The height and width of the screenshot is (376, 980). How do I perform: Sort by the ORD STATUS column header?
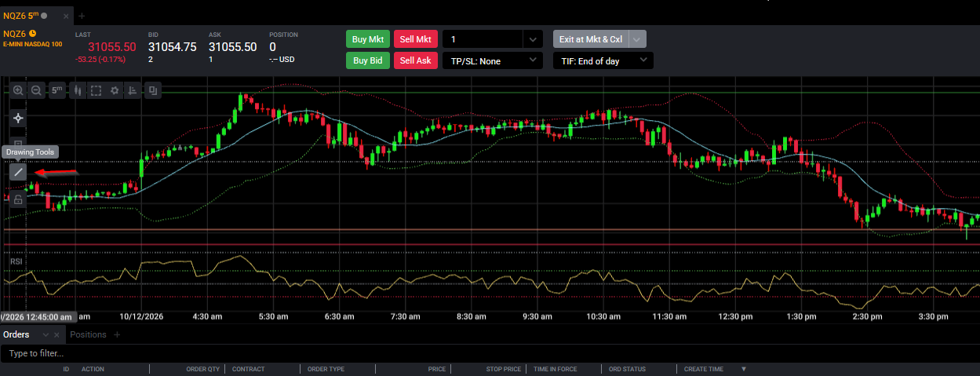tap(627, 369)
